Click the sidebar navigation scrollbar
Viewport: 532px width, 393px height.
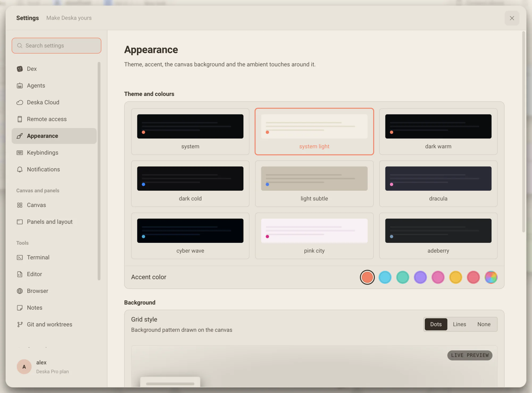99,171
